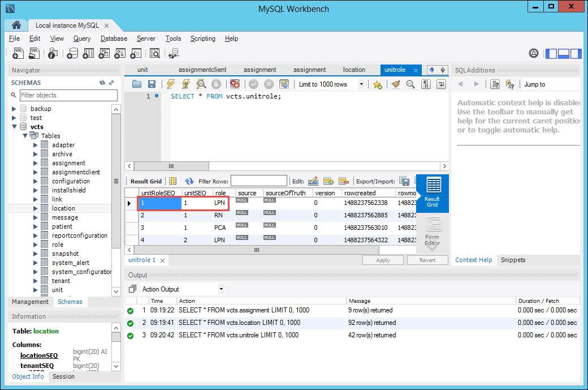Toggle word wrap in editor toolbar
Image resolution: width=588 pixels, height=390 pixels.
click(x=441, y=84)
